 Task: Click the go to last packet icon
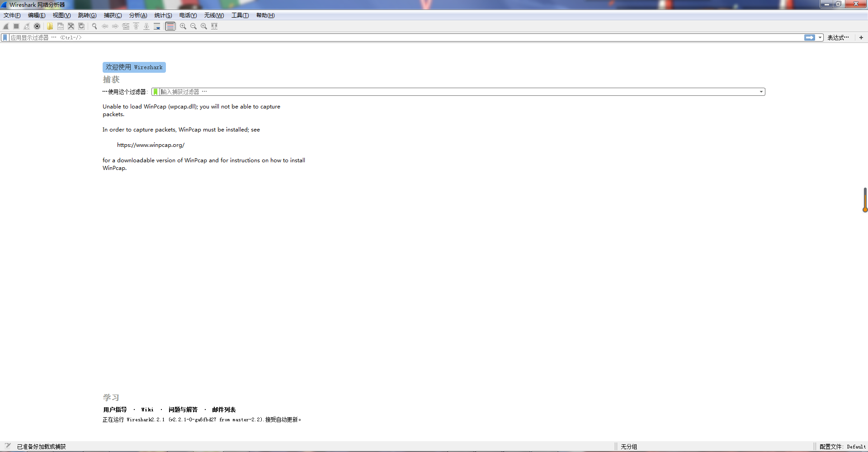[146, 26]
